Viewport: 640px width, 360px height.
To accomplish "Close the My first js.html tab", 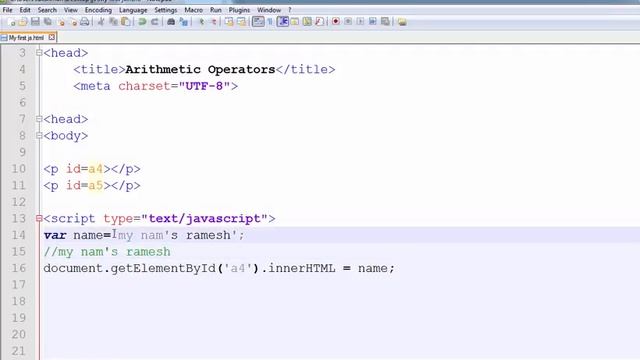I will point(51,37).
